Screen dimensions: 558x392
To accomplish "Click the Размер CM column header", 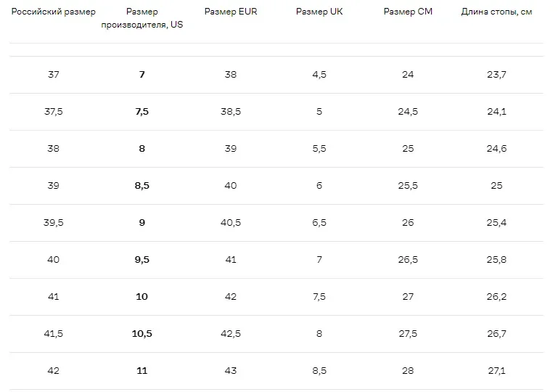I will [x=408, y=12].
